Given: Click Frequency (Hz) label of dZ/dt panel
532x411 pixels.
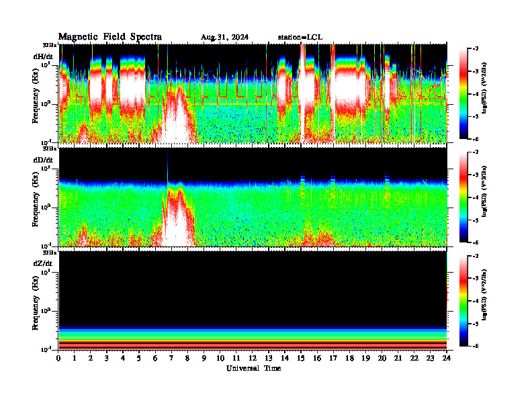Looking at the screenshot, I should (x=36, y=304).
